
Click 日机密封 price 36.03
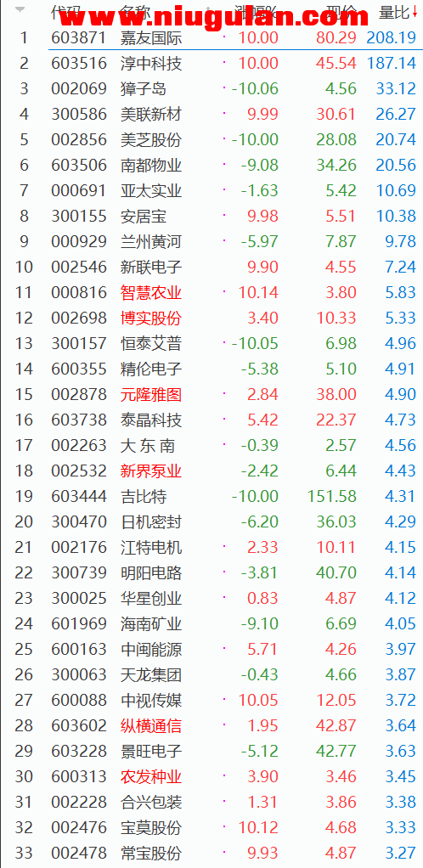[x=336, y=522]
